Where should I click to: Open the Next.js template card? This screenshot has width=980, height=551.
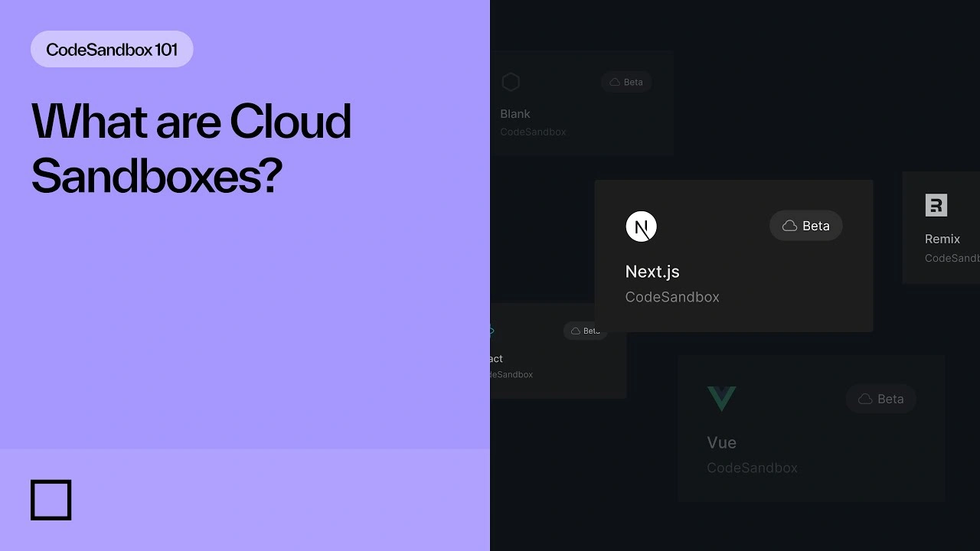(733, 256)
